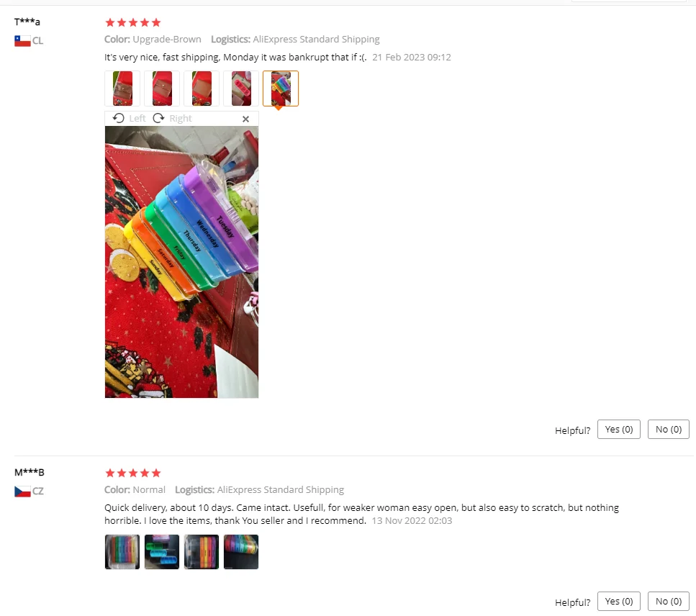Rotate the review photo right
This screenshot has width=696, height=616.
point(172,119)
